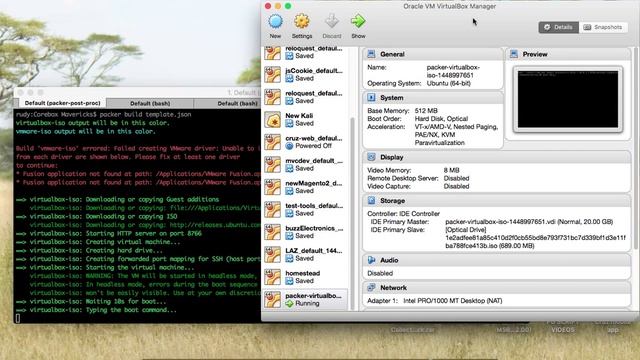The width and height of the screenshot is (640, 360).
Task: Select Default (packer-post-proc) terminal tab
Action: 62,103
